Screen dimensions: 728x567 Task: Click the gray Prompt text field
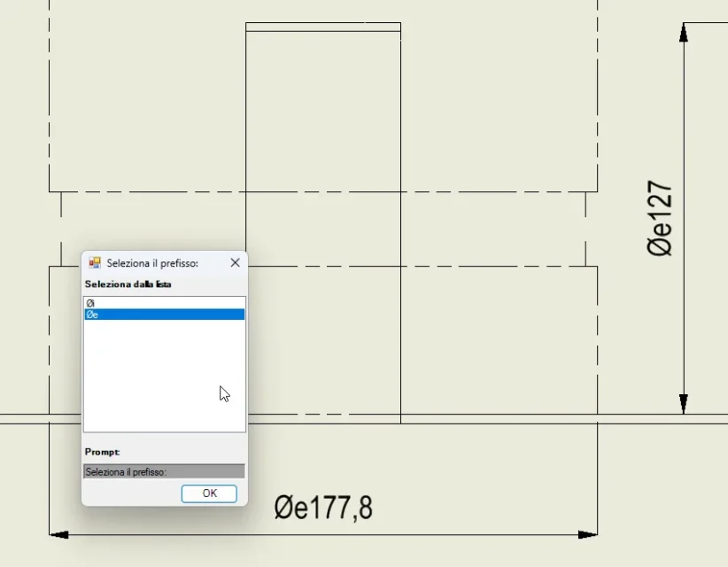pos(164,471)
